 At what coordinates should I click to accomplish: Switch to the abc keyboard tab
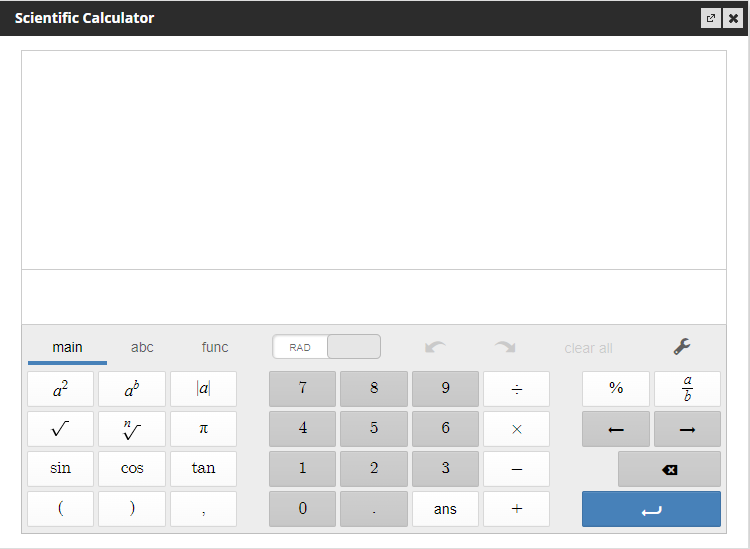(142, 347)
